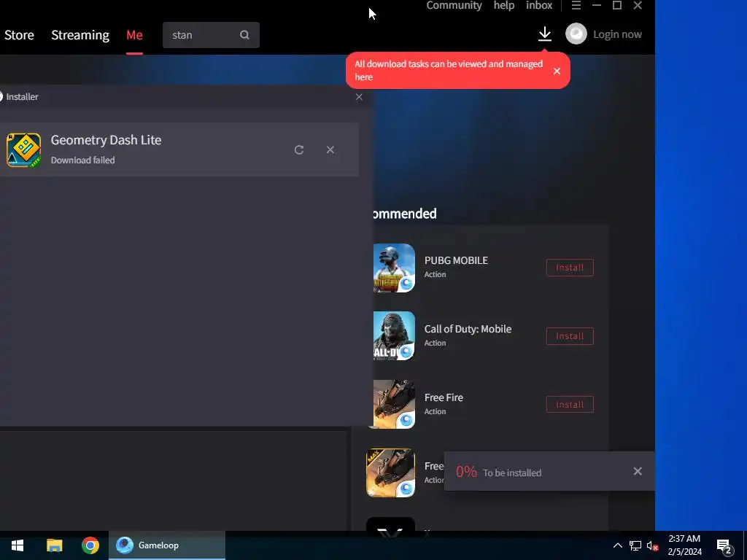Open the Store tab
This screenshot has width=747, height=560.
coord(19,35)
